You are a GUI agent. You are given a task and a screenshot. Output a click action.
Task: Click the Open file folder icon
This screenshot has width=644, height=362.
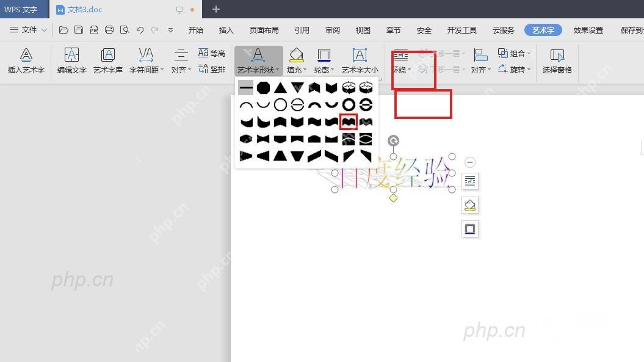click(x=63, y=30)
